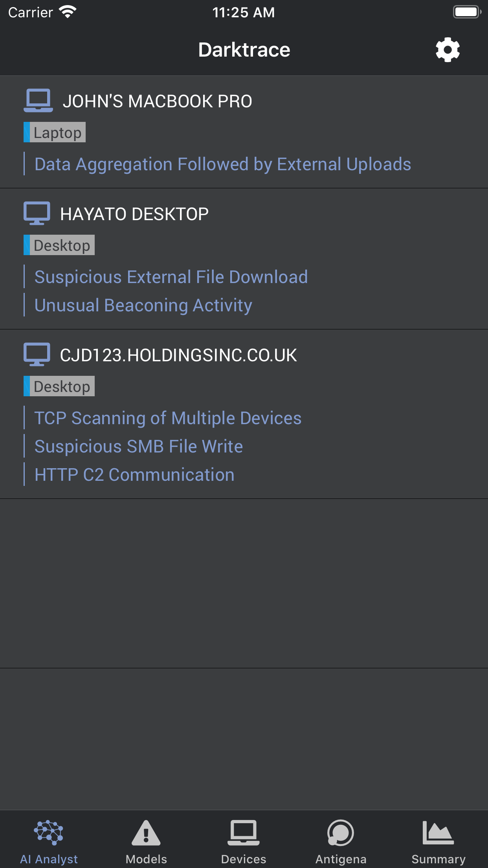Select the Models warning triangle icon
Screen dimensions: 488x868
[x=146, y=830]
